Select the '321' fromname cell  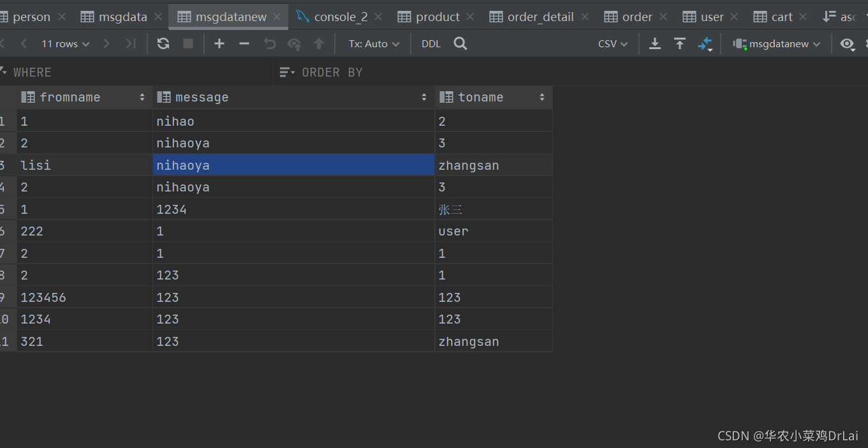point(85,341)
